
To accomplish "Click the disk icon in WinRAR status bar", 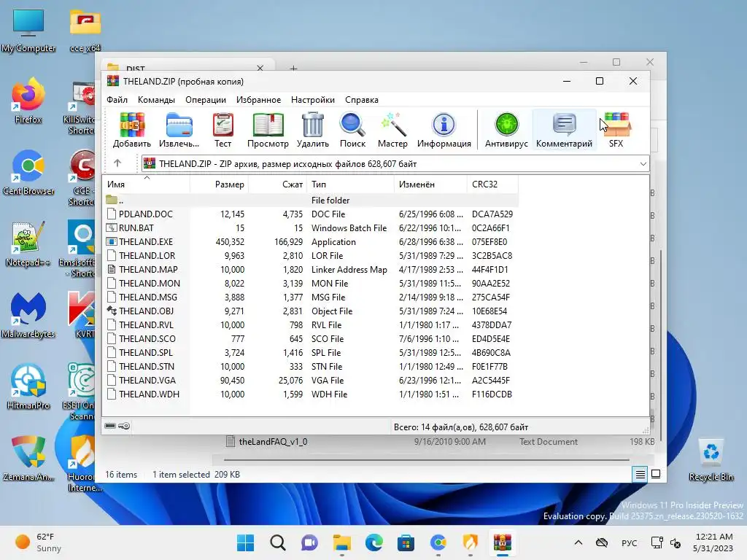I will tap(110, 426).
